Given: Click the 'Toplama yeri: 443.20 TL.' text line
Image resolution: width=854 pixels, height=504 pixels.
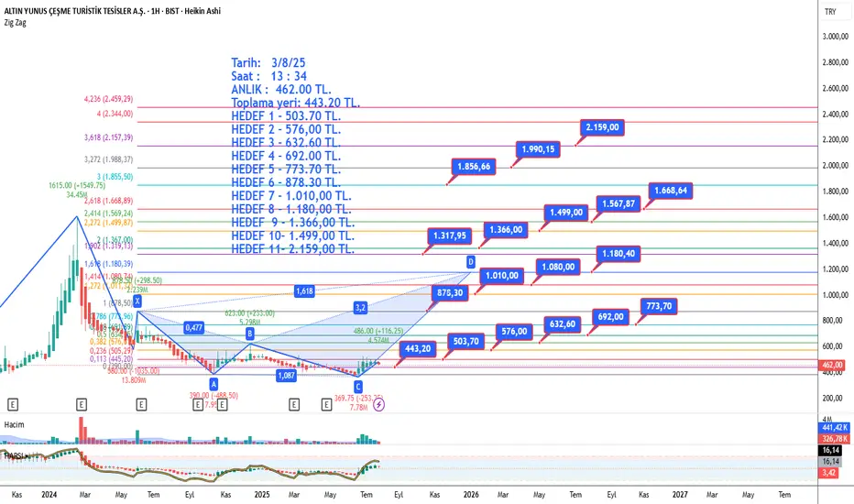Looking at the screenshot, I should 296,103.
